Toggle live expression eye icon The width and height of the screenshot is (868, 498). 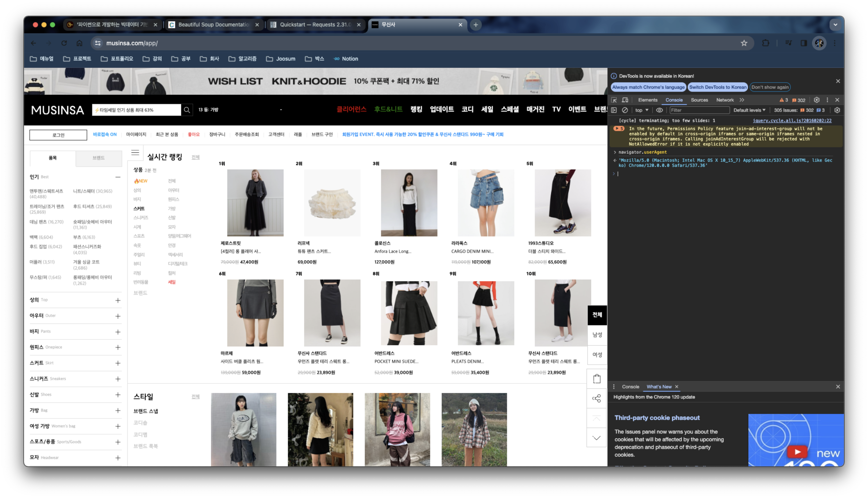(x=659, y=110)
